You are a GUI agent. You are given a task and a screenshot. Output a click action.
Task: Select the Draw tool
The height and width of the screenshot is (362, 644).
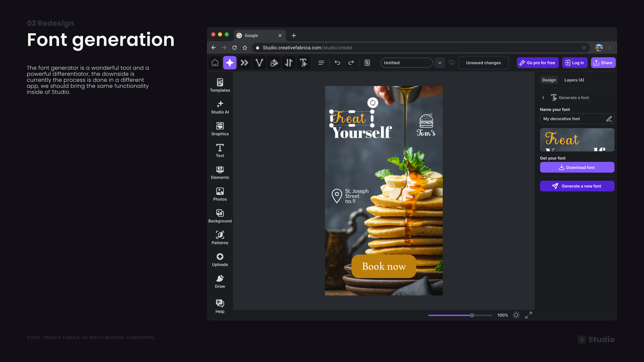[x=220, y=281]
